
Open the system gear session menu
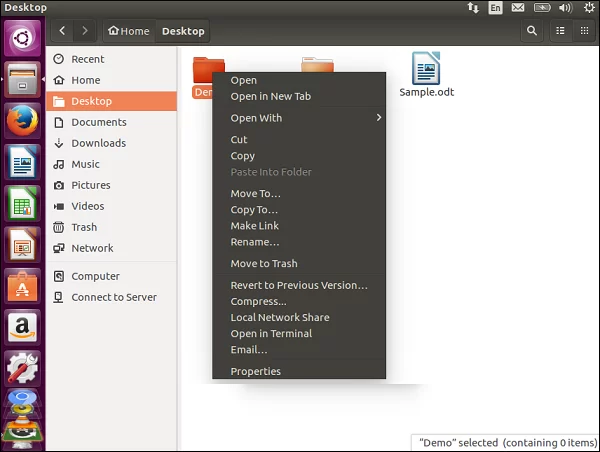pyautogui.click(x=589, y=8)
